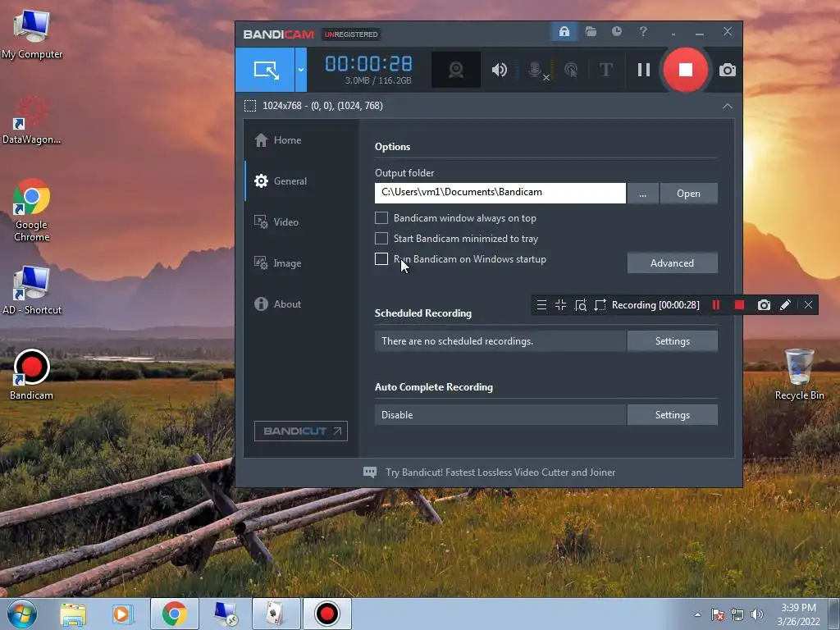Open the taskbar volume icon
Viewport: 840px width, 630px height.
tap(756, 614)
